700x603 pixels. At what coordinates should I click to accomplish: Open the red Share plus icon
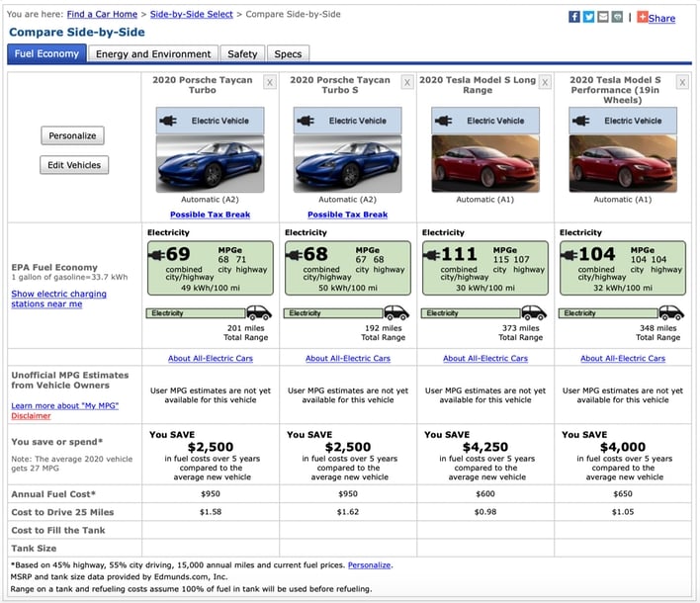(642, 17)
